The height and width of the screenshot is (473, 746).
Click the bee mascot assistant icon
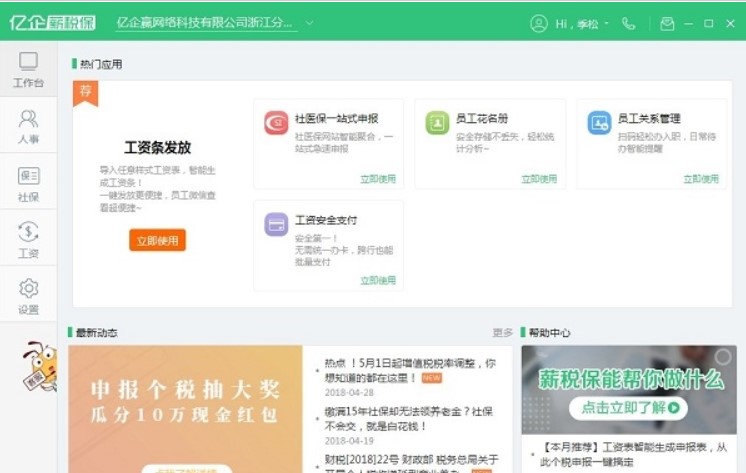[36, 368]
